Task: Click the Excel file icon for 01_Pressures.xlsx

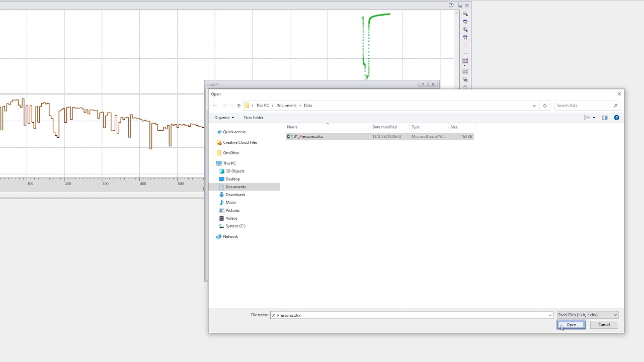Action: [289, 136]
